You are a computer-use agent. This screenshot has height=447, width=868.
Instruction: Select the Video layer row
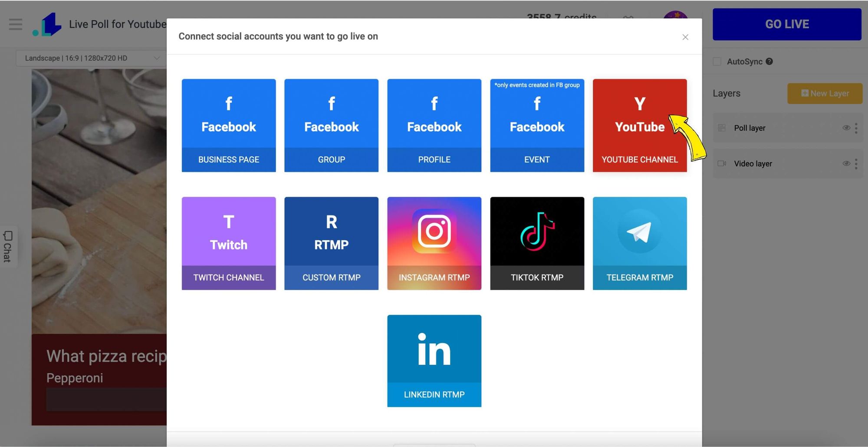(x=787, y=163)
